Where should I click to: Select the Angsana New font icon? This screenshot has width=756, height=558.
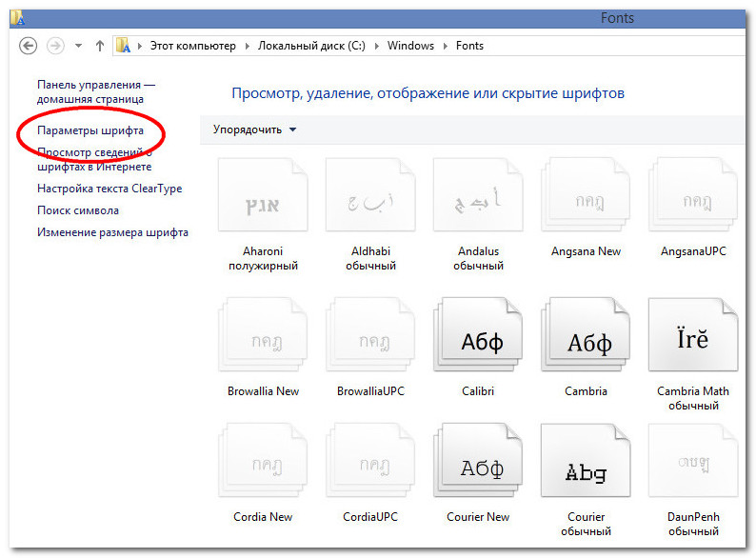(x=586, y=195)
